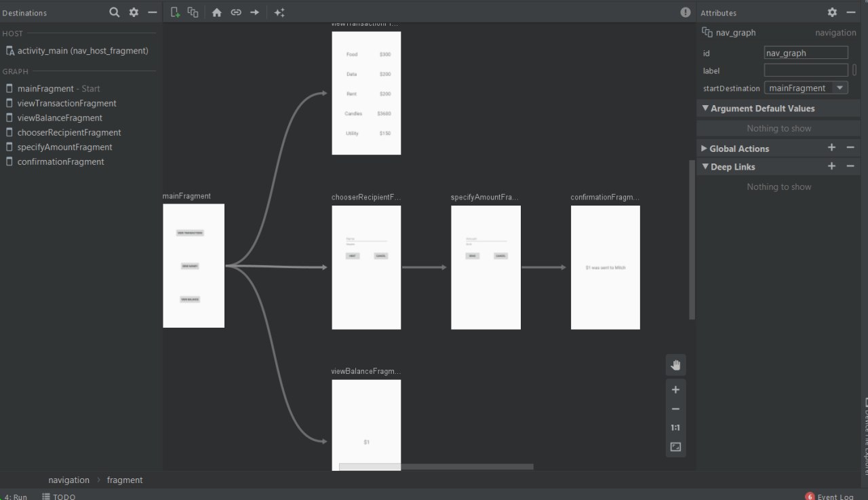The width and height of the screenshot is (868, 500).
Task: Click the nav_graph navigation header
Action: pyautogui.click(x=778, y=32)
